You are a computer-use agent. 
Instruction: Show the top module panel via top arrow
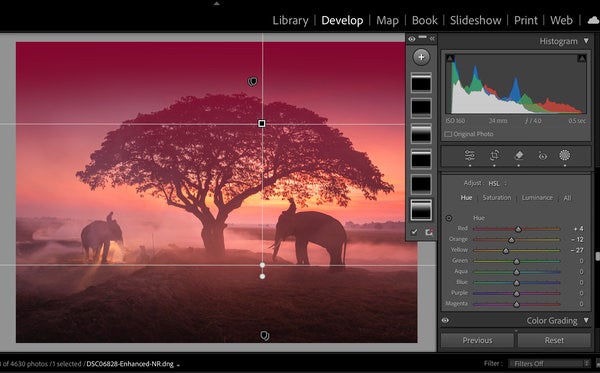(x=217, y=3)
